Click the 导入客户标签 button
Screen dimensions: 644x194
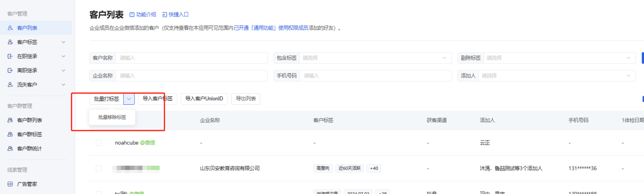(158, 99)
